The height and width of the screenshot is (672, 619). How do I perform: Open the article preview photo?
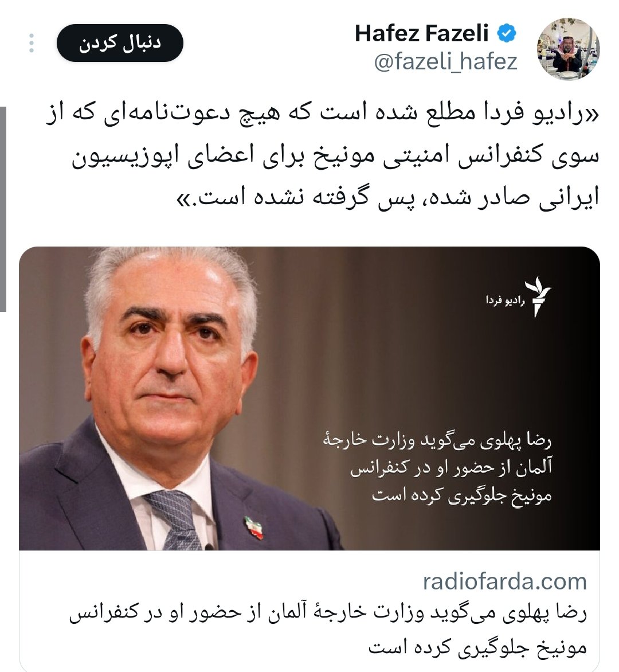[x=309, y=398]
